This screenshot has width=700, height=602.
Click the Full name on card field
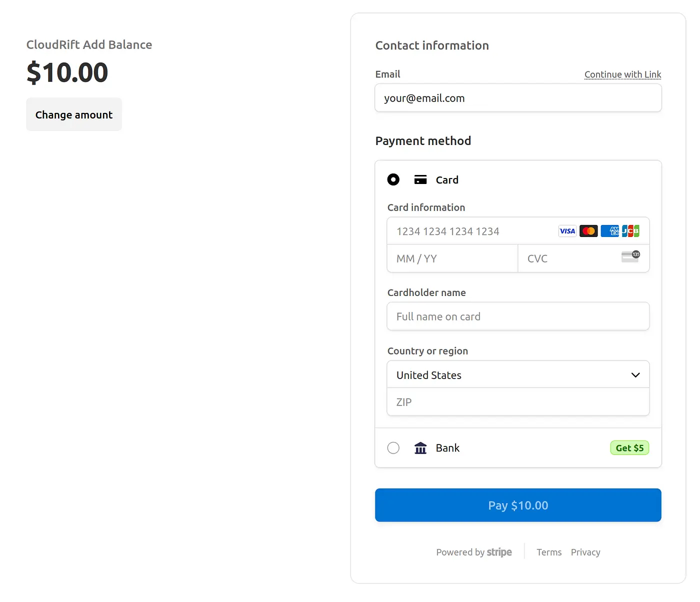[518, 316]
